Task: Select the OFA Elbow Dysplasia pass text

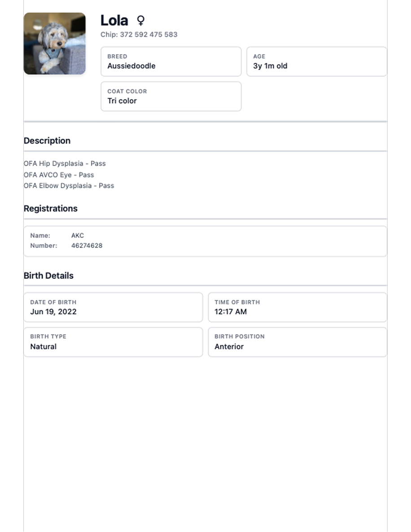Action: click(69, 185)
